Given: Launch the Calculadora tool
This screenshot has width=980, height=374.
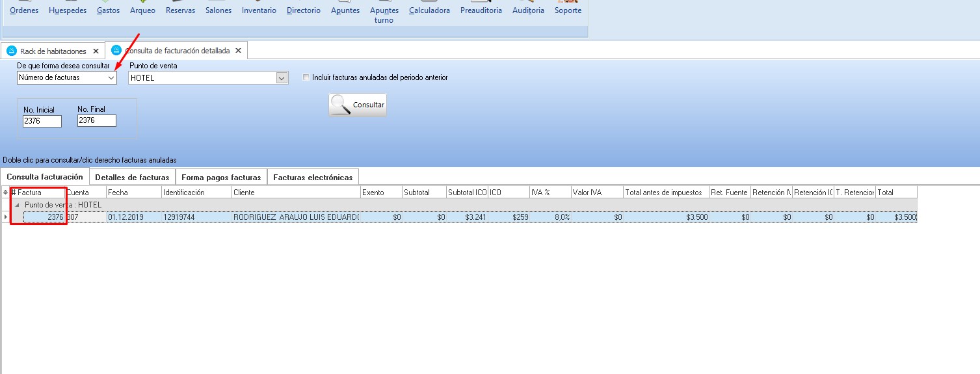Looking at the screenshot, I should (x=429, y=10).
